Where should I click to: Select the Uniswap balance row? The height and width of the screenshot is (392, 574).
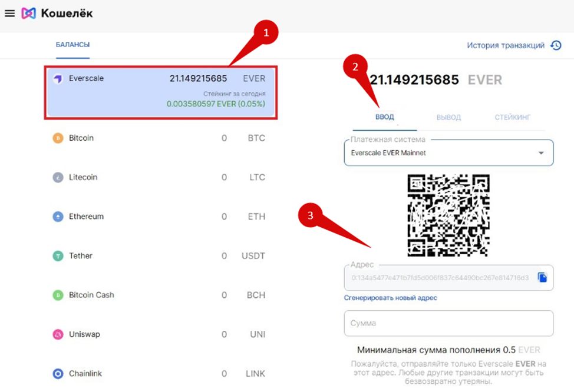(x=159, y=334)
